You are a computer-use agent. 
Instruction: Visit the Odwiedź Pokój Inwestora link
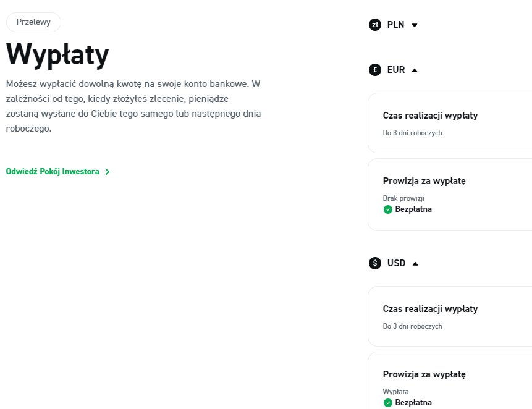click(53, 172)
